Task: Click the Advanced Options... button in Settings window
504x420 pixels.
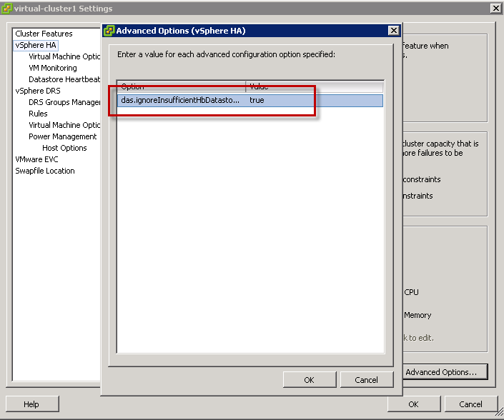Action: pyautogui.click(x=445, y=372)
